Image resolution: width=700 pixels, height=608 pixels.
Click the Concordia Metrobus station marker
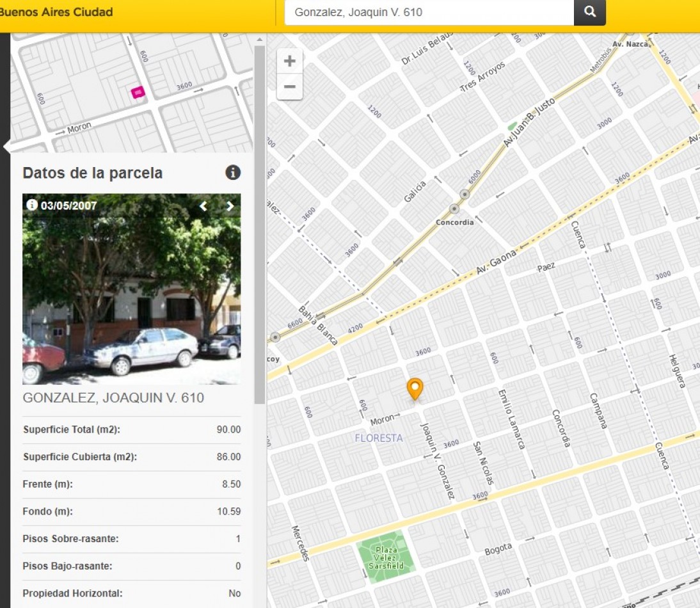(x=454, y=209)
